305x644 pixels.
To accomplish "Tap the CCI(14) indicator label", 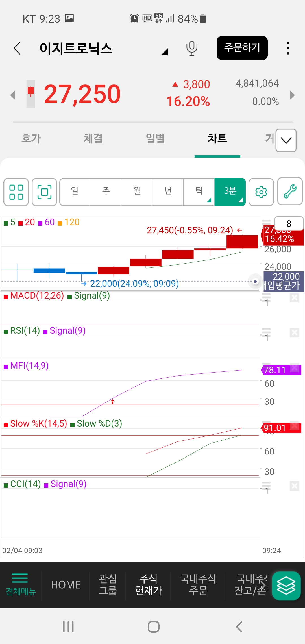I will tap(25, 484).
